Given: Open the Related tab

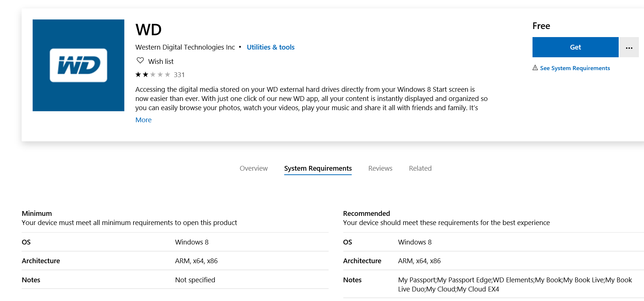Looking at the screenshot, I should point(420,168).
